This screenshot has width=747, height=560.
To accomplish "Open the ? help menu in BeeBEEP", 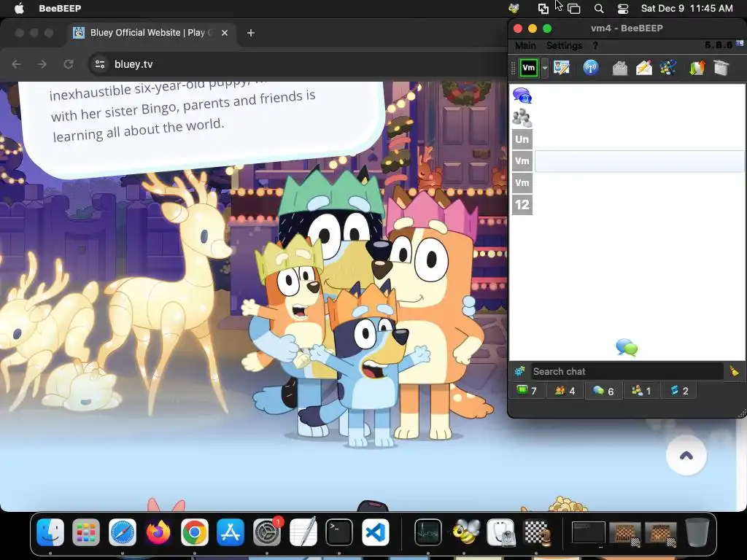I will pyautogui.click(x=595, y=45).
